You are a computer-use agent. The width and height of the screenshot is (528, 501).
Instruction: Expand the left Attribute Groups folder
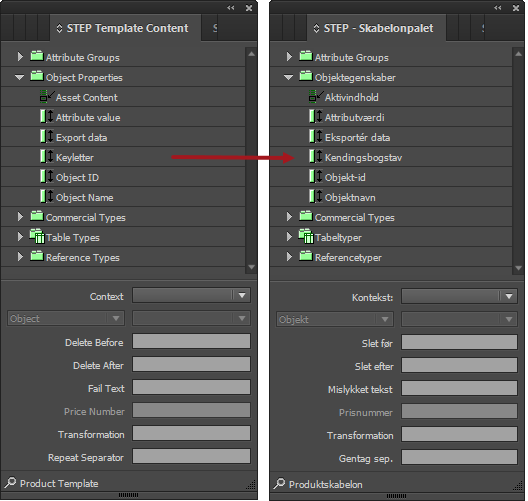[x=20, y=57]
